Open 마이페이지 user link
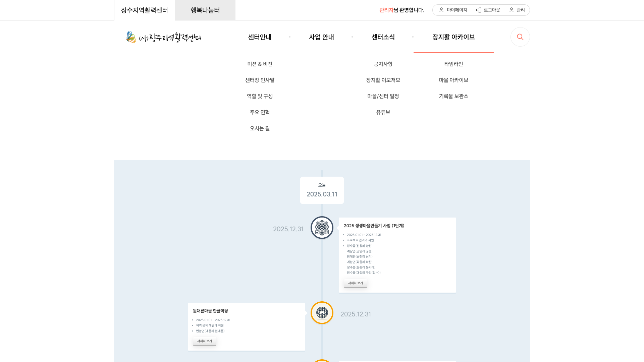The height and width of the screenshot is (362, 644). point(453,10)
